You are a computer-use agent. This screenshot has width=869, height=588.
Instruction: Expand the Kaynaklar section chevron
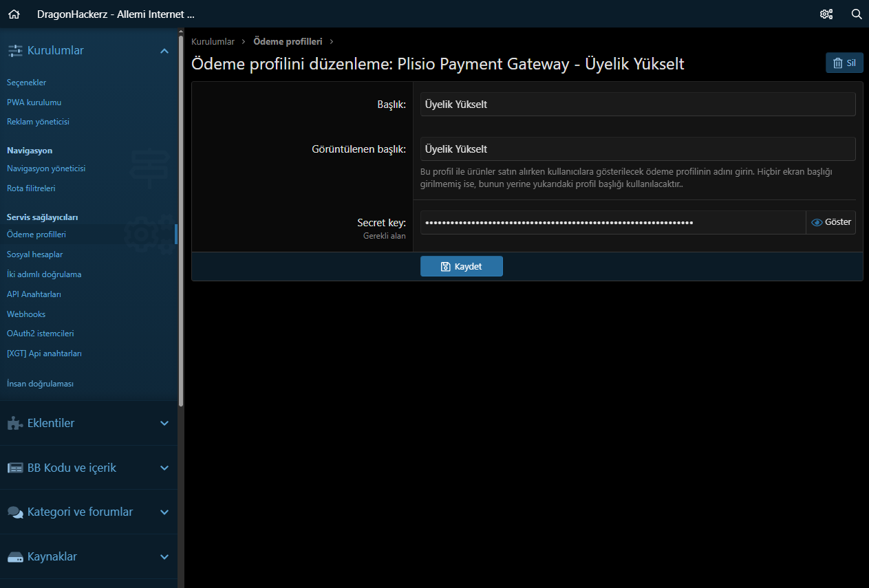pyautogui.click(x=164, y=557)
